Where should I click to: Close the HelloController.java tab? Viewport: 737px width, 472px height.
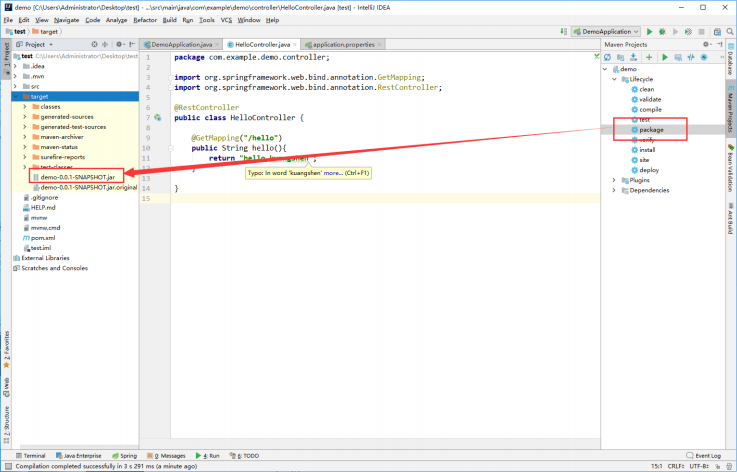coord(295,45)
